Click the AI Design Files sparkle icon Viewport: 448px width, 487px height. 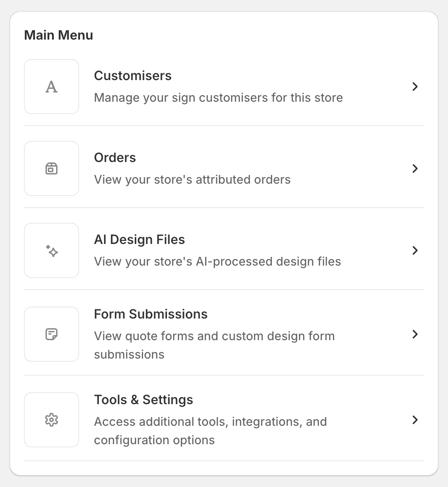pyautogui.click(x=52, y=250)
